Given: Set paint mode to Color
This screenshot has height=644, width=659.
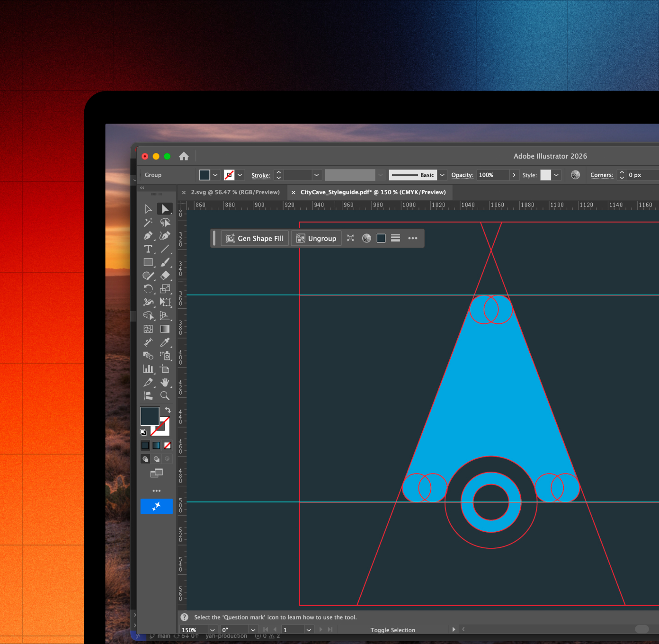Looking at the screenshot, I should pos(145,445).
